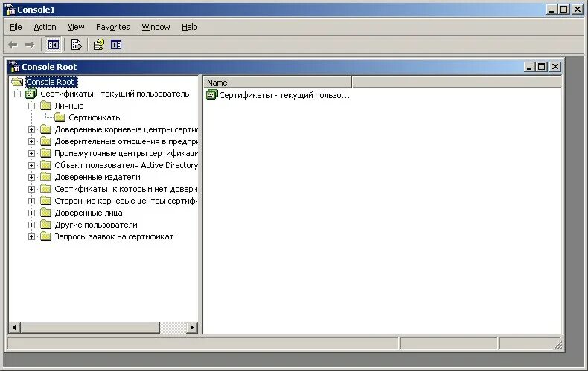Select Console Root label in tree
Viewport: 588px width, 371px height.
[x=51, y=82]
